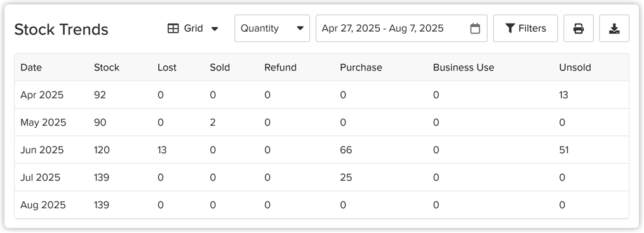This screenshot has height=233, width=644.
Task: Click the Lost column header
Action: tap(167, 67)
